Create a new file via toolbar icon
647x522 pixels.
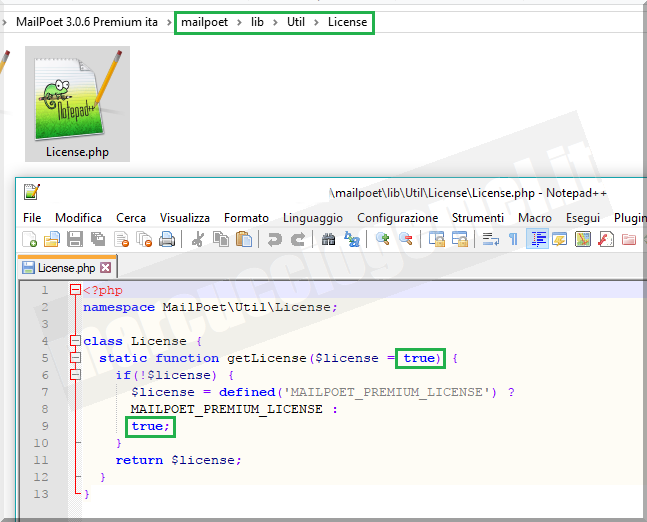click(x=30, y=239)
